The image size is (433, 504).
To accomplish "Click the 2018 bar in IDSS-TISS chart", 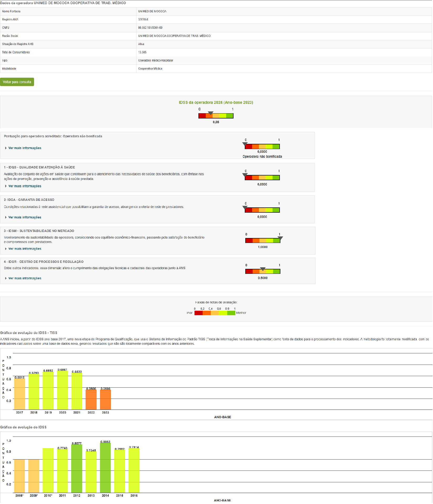I will [34, 392].
